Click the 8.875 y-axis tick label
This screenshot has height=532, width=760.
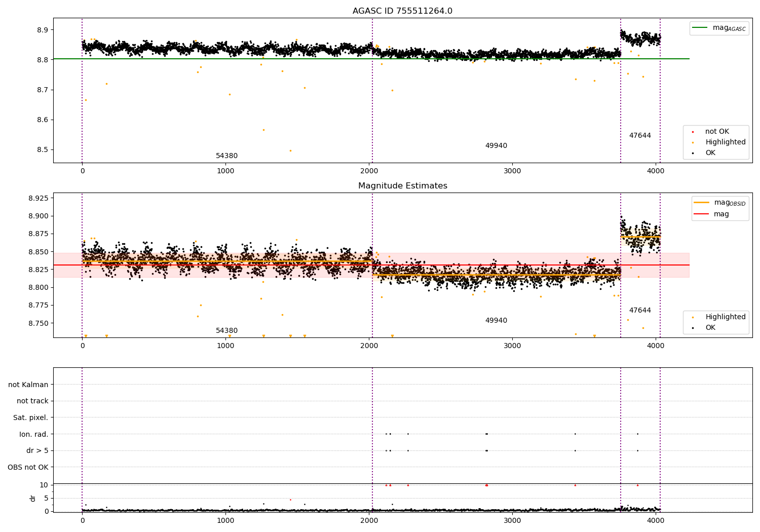(x=39, y=234)
